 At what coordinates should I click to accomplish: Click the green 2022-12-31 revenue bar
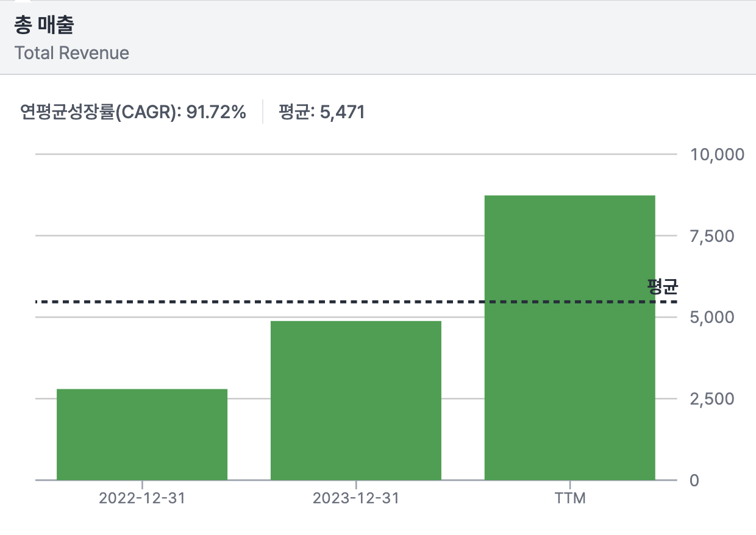(x=142, y=434)
